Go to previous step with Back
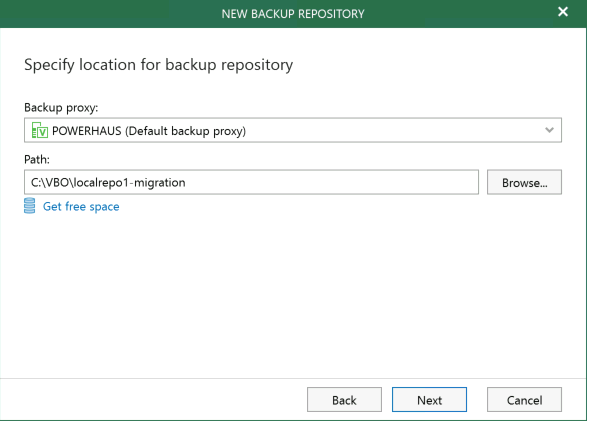590x424 pixels. click(344, 400)
